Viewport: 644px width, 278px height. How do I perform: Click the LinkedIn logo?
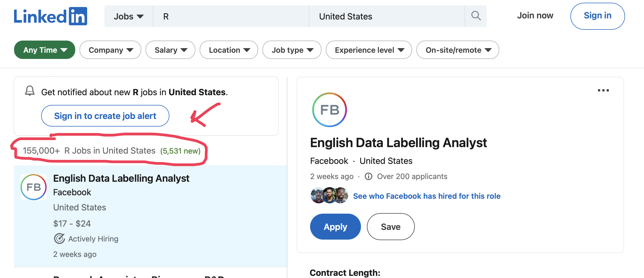pyautogui.click(x=51, y=16)
